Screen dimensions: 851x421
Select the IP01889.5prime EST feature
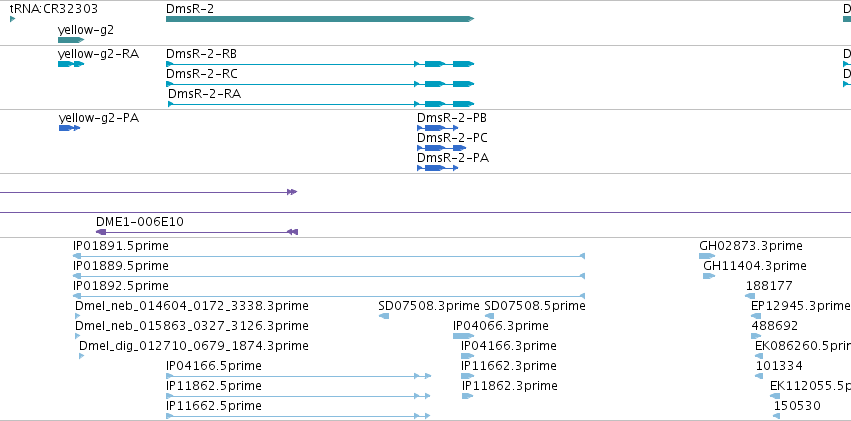point(329,276)
